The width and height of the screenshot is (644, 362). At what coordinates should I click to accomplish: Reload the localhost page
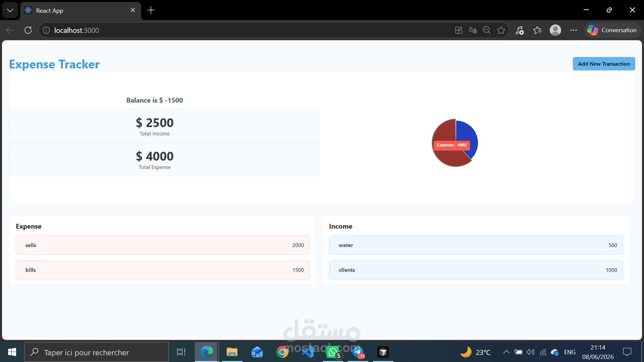(x=28, y=30)
